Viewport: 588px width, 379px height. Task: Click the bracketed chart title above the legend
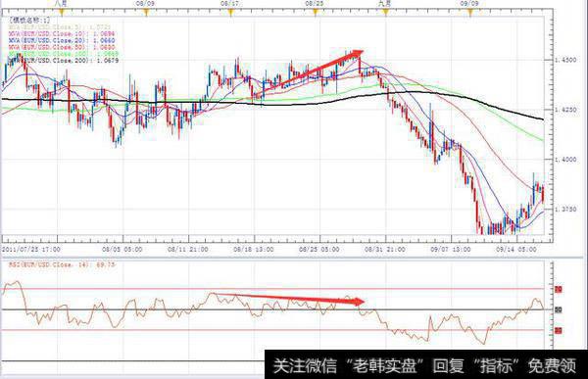29,21
